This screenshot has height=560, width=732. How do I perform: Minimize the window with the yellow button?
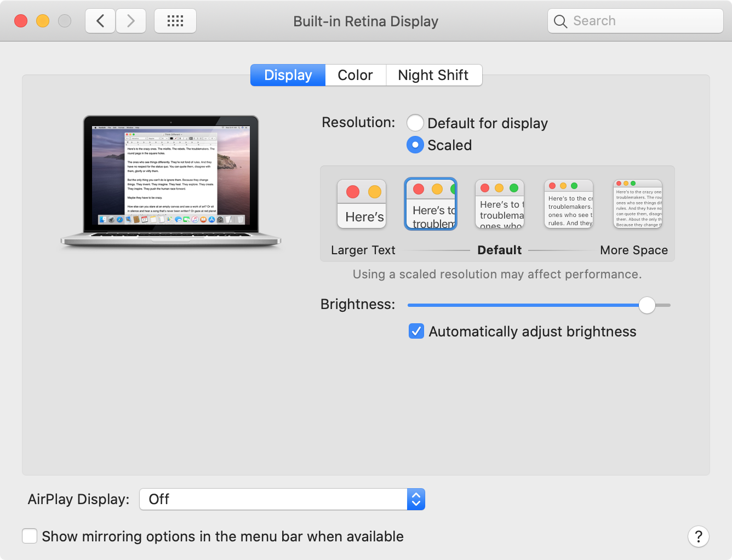click(x=43, y=21)
